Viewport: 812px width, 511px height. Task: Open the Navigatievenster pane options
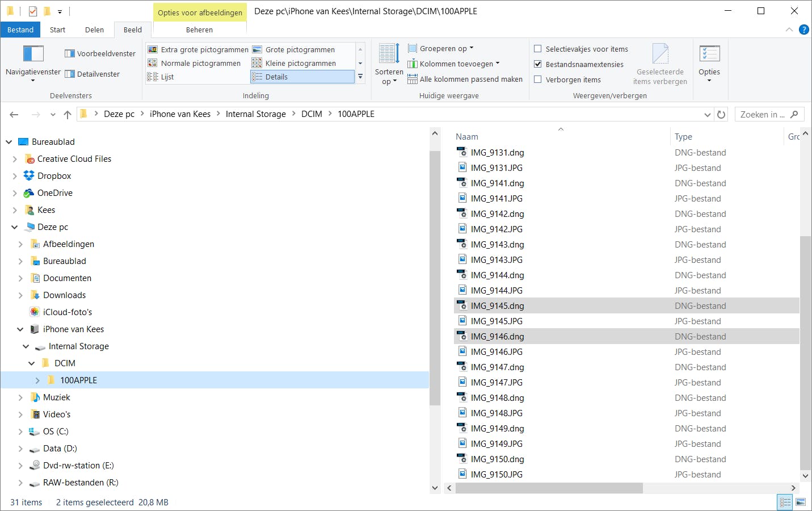click(x=33, y=64)
